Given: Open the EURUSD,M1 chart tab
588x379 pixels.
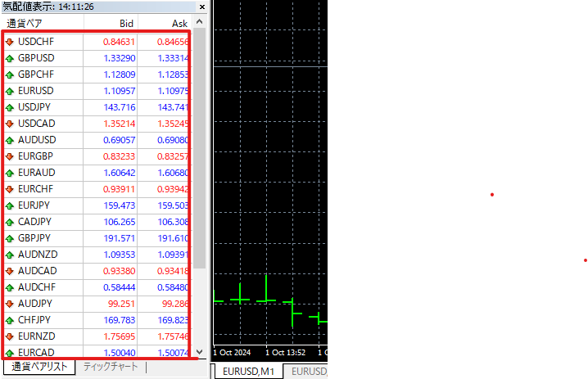Looking at the screenshot, I should point(248,371).
